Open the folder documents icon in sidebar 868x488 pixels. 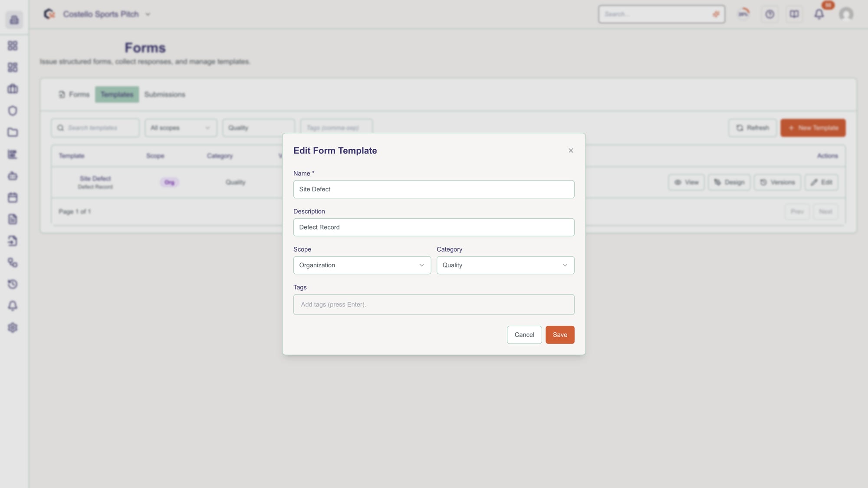pos(13,132)
